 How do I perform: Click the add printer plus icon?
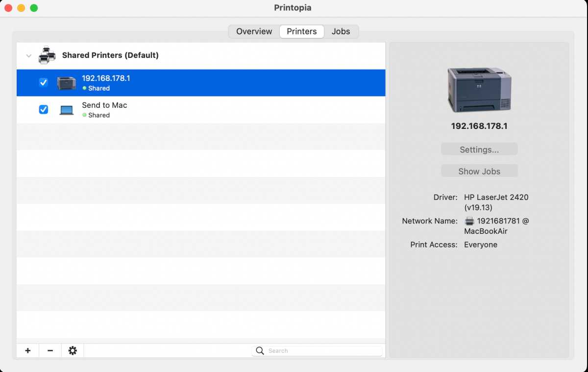click(x=28, y=350)
